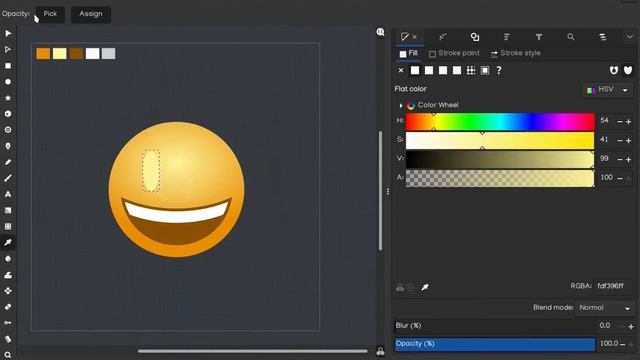Choose mesh gradient paint type
This screenshot has height=360, width=640.
click(x=457, y=70)
